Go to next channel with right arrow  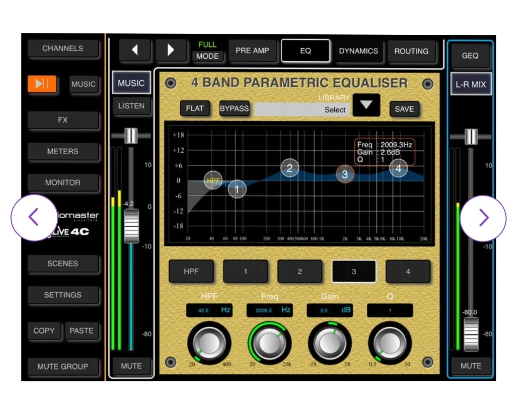pyautogui.click(x=171, y=50)
